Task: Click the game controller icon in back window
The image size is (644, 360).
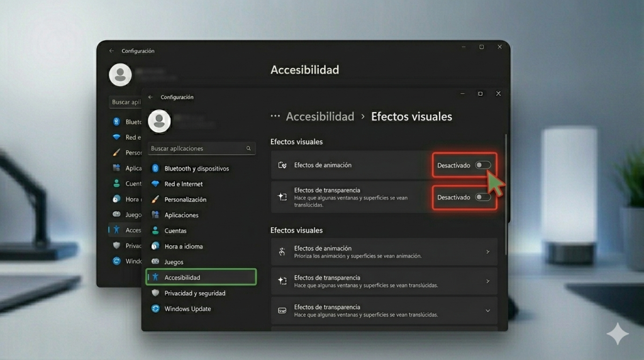Action: pos(116,214)
